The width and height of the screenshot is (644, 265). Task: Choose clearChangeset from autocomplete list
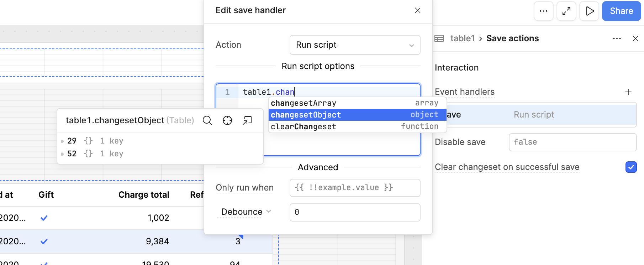(303, 127)
